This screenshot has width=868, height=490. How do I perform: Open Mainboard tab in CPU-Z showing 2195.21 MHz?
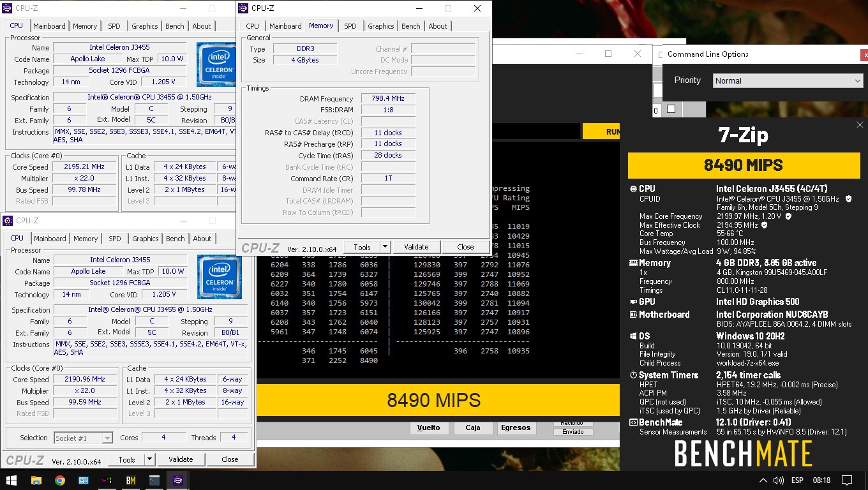[49, 26]
